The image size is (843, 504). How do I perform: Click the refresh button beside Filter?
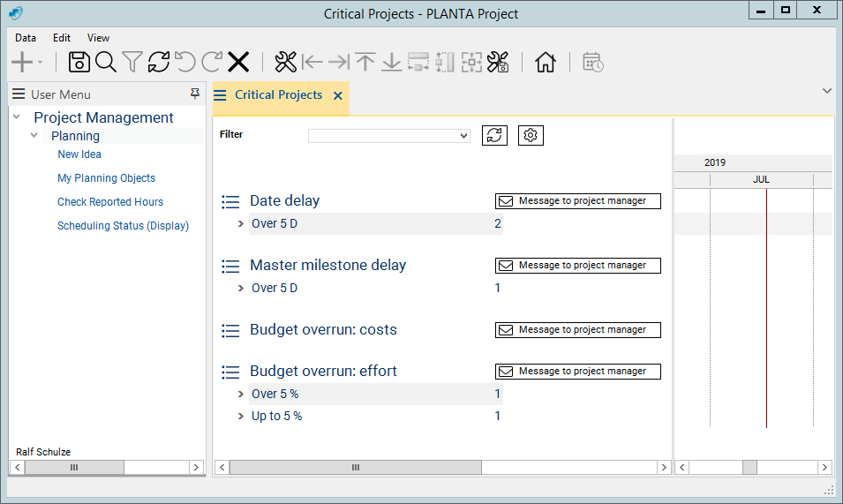494,135
